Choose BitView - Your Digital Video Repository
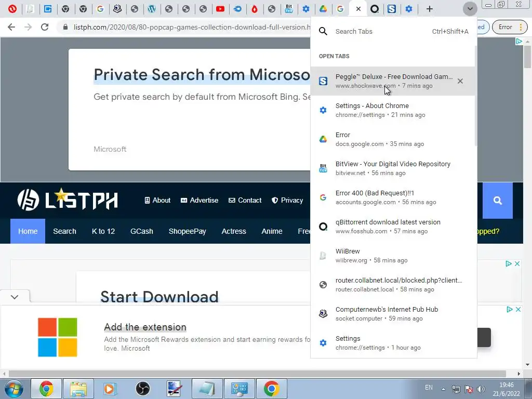 tap(393, 168)
